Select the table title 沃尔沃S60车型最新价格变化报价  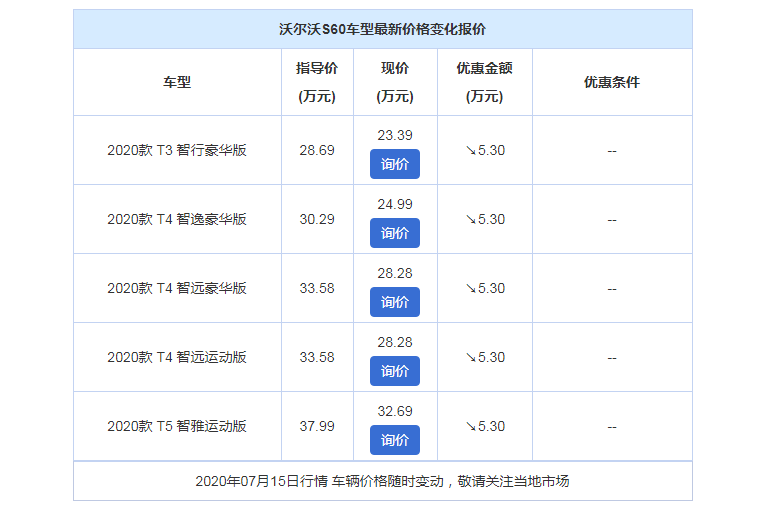pyautogui.click(x=383, y=29)
